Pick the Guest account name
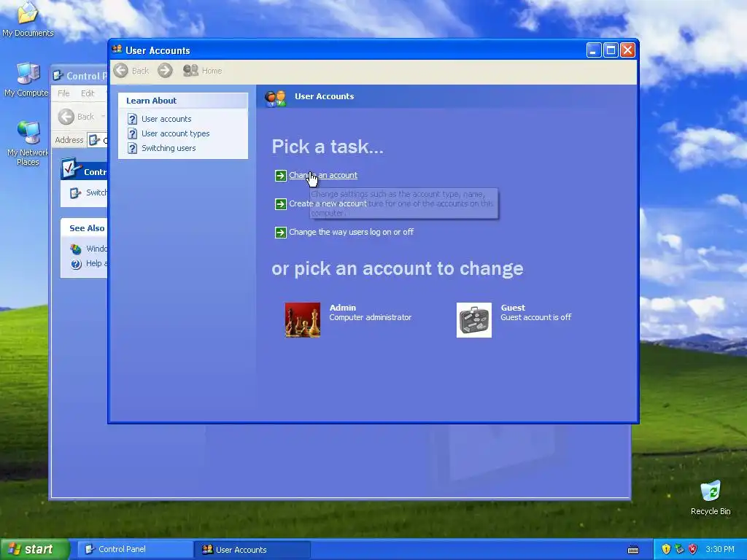The image size is (747, 560). coord(513,308)
